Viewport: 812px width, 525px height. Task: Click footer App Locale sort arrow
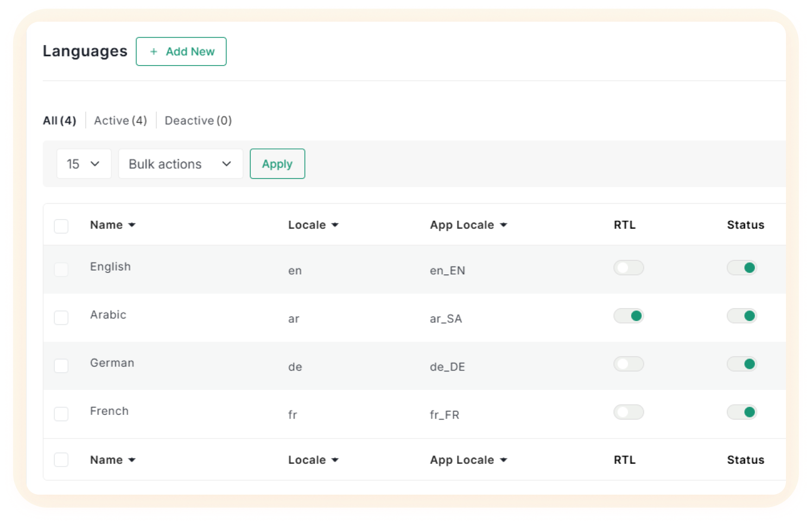point(503,460)
